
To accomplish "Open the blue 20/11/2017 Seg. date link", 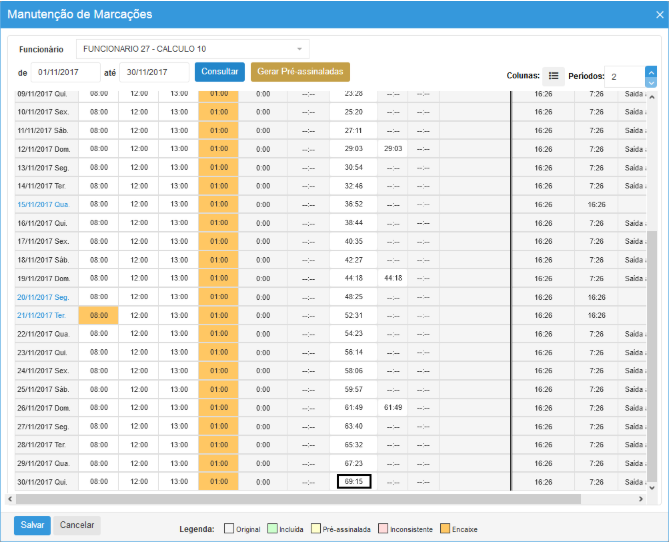I will pos(42,297).
